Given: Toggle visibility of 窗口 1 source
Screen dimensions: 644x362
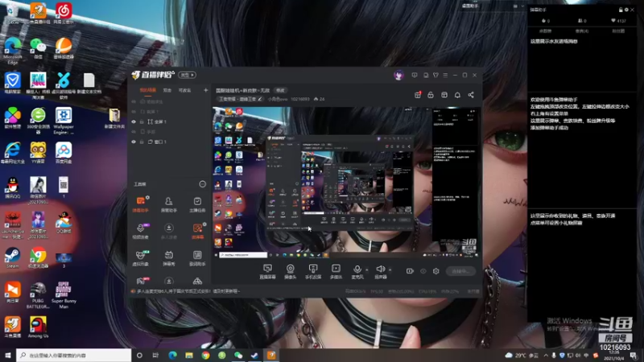Looking at the screenshot, I should pyautogui.click(x=134, y=142).
